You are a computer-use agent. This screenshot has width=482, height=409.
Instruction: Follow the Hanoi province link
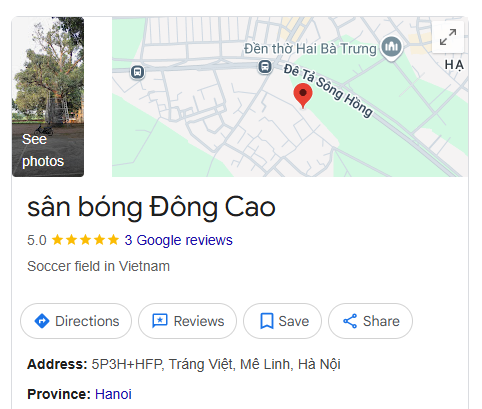point(113,394)
